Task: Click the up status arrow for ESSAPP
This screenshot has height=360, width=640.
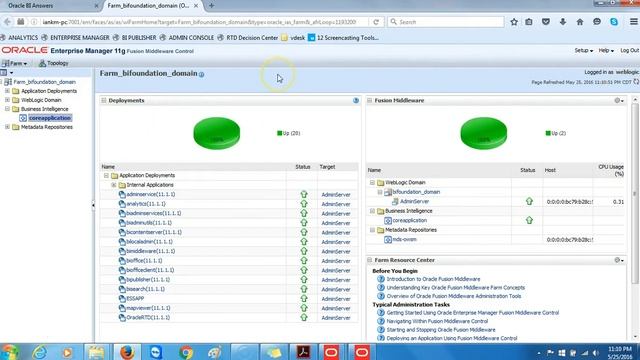Action: tap(304, 298)
